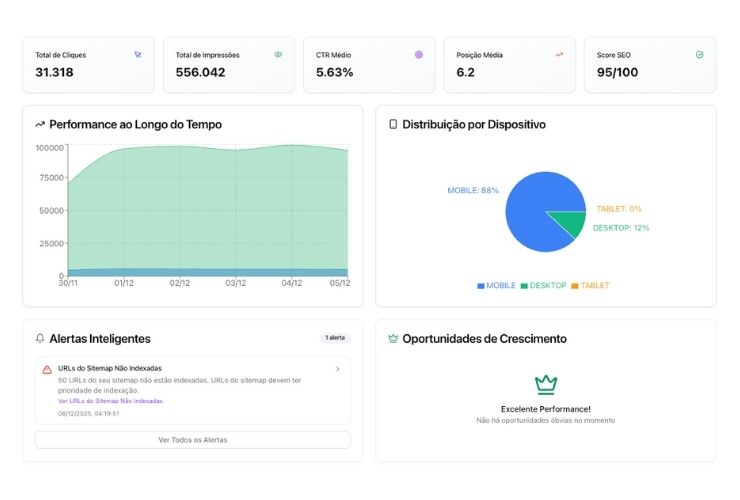
Task: Click the trend icon beside Performance ao Longo do Tempo
Action: (x=40, y=125)
